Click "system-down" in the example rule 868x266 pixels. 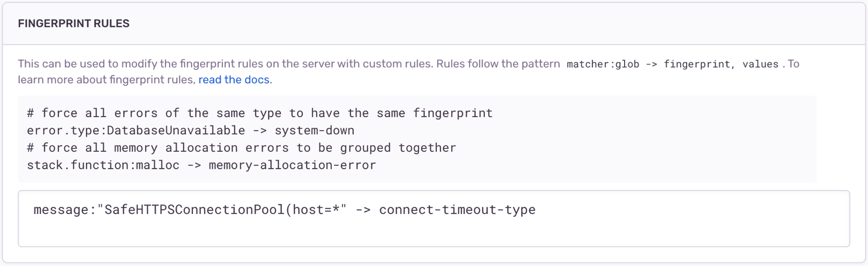(x=315, y=130)
